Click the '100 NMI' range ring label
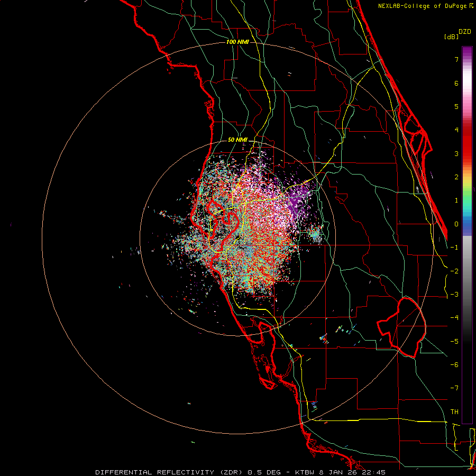Viewport: 476px width, 476px height. [x=237, y=42]
